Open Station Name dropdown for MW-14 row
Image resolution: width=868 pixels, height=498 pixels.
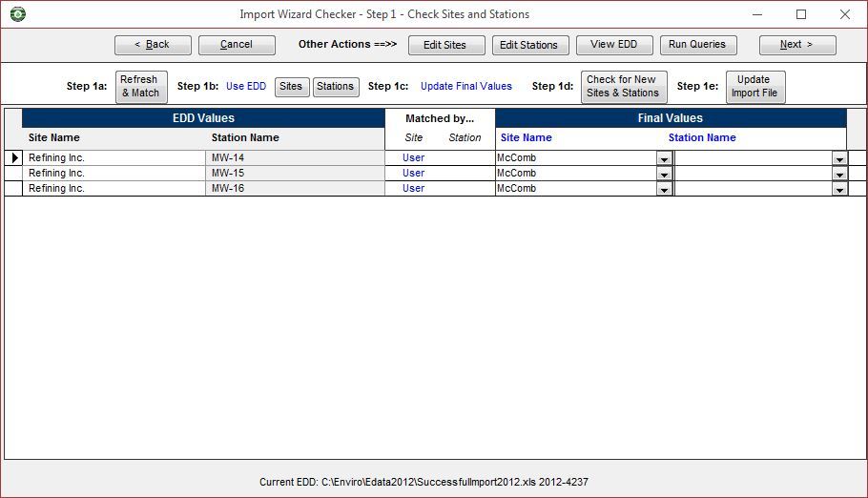839,159
